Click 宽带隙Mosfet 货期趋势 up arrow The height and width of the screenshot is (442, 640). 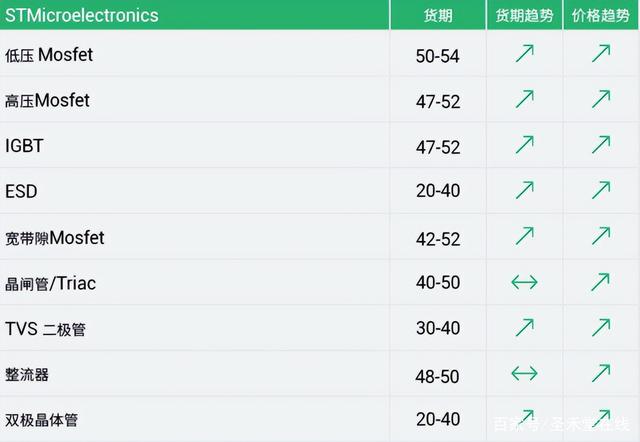coord(524,236)
